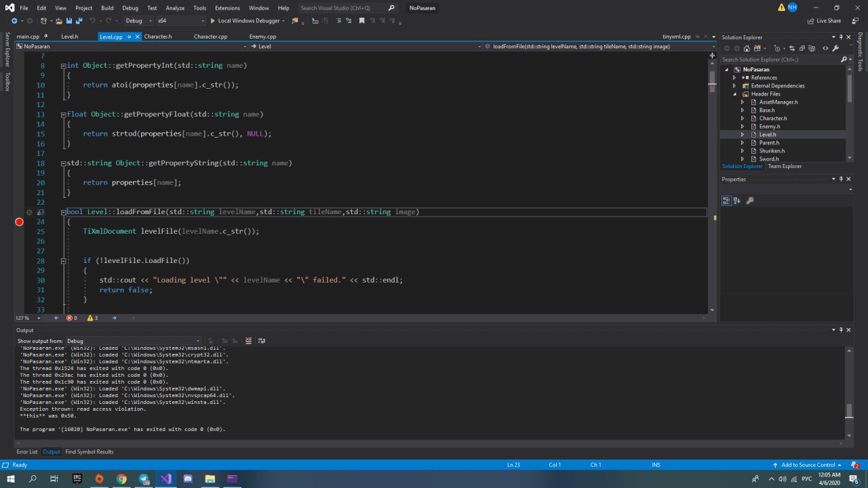Open the Show output from dropdown
868x488 pixels.
click(132, 341)
